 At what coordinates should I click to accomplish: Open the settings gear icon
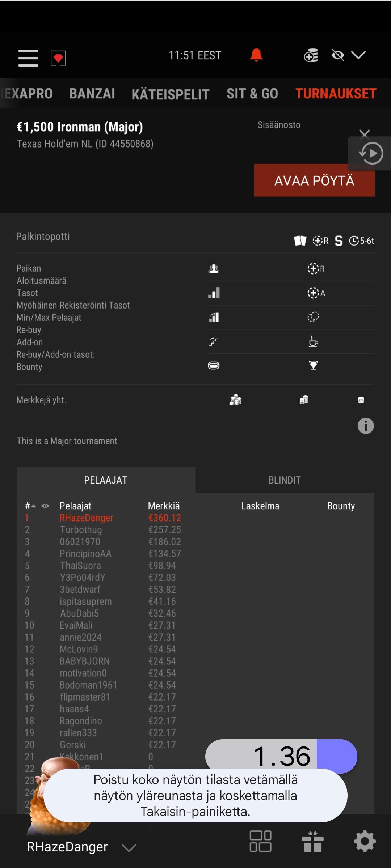[x=365, y=841]
